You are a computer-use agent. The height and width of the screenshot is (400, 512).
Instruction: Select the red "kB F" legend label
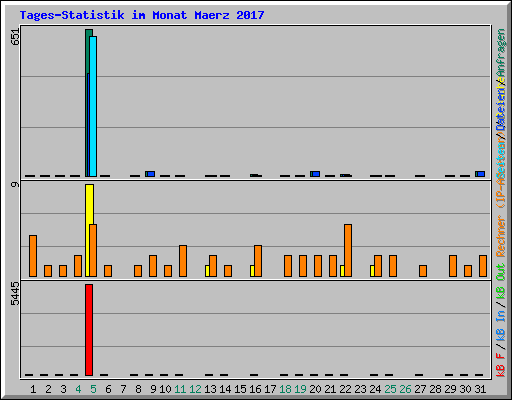(501, 365)
